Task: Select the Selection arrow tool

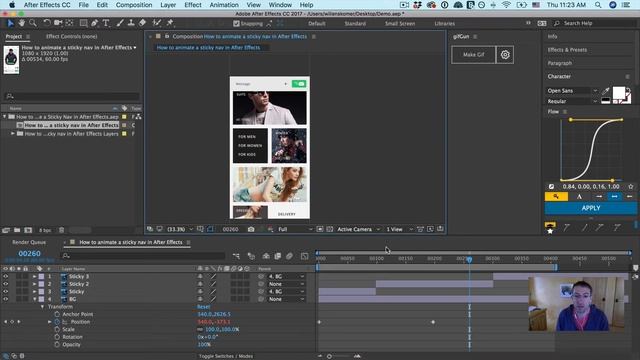Action: [x=10, y=23]
